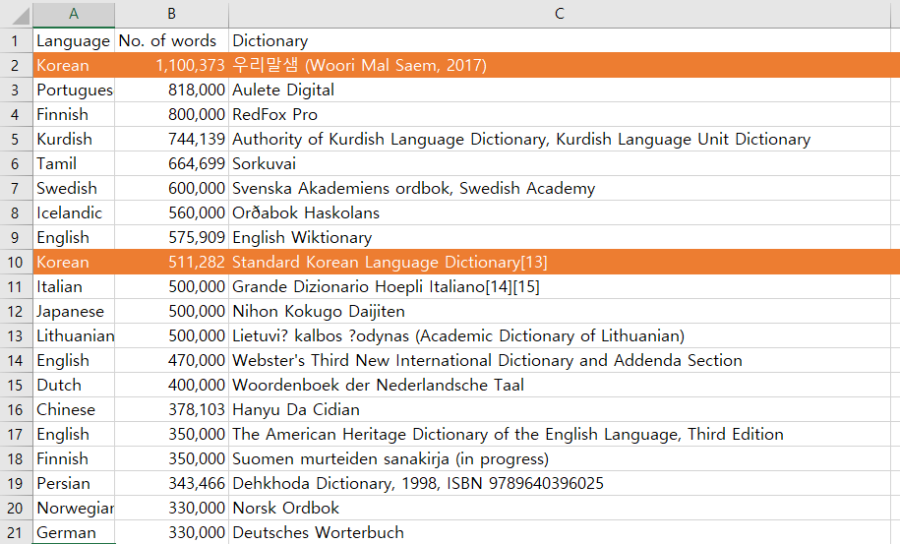Select row 16 header
900x544 pixels.
pyautogui.click(x=16, y=410)
